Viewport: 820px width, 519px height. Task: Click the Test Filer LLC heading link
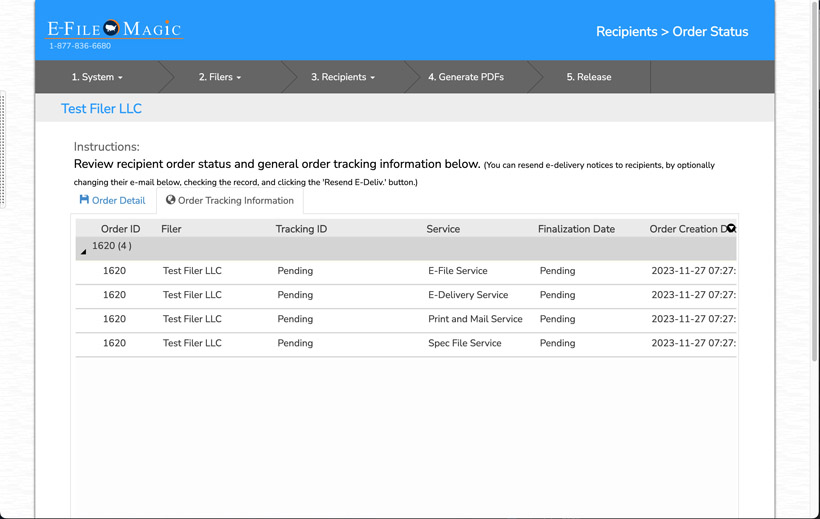tap(102, 109)
